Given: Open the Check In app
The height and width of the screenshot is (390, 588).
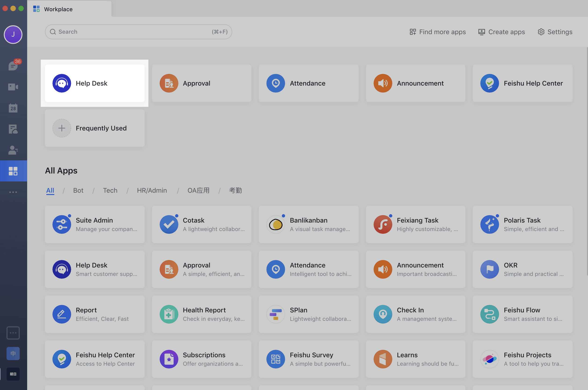Looking at the screenshot, I should [415, 314].
